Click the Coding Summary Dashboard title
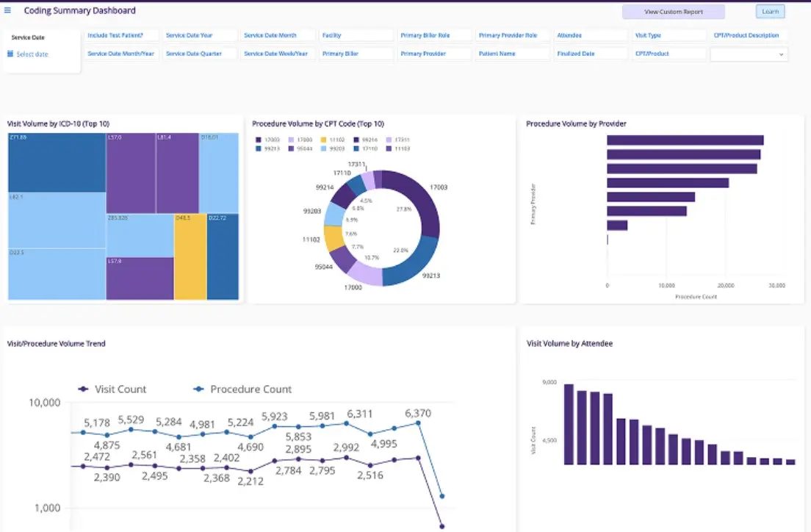 79,10
